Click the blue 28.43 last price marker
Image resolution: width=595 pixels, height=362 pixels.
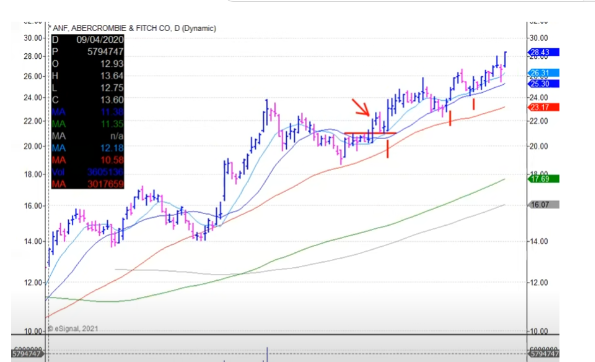pyautogui.click(x=543, y=52)
